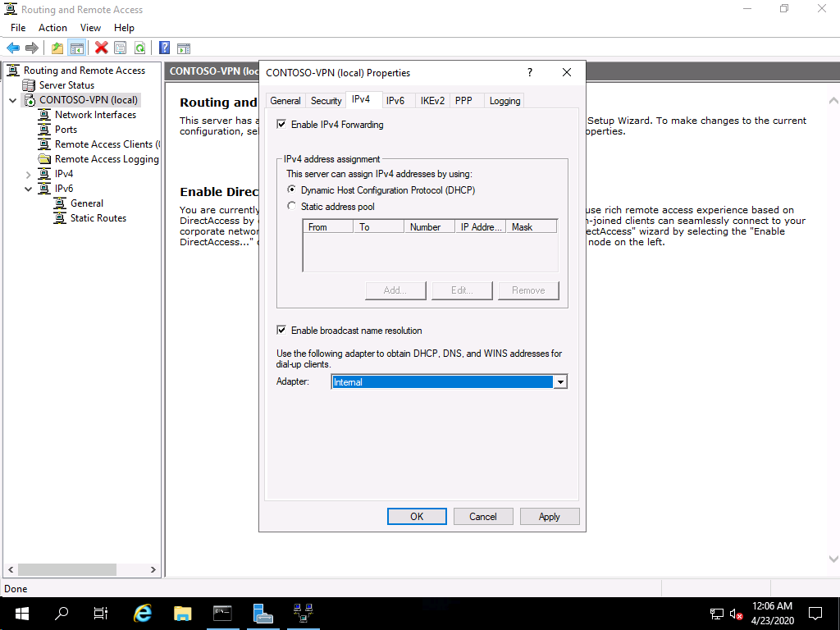Open the Action menu

52,28
